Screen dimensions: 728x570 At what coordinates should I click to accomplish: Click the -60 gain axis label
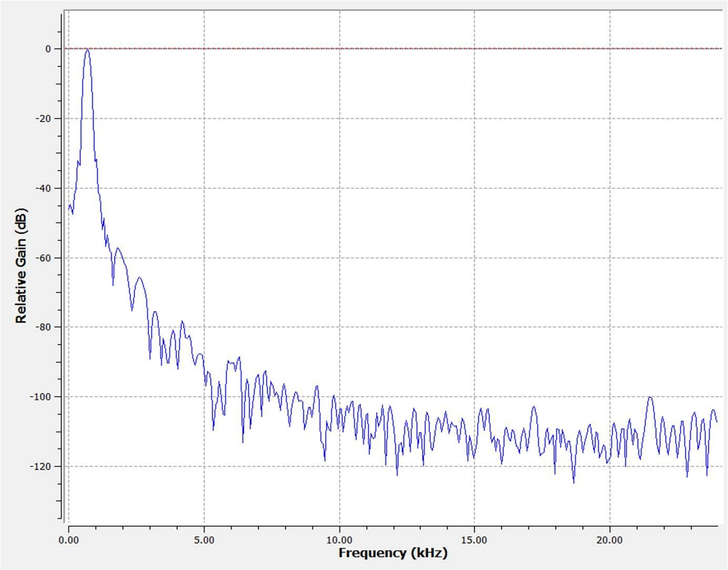tap(43, 258)
